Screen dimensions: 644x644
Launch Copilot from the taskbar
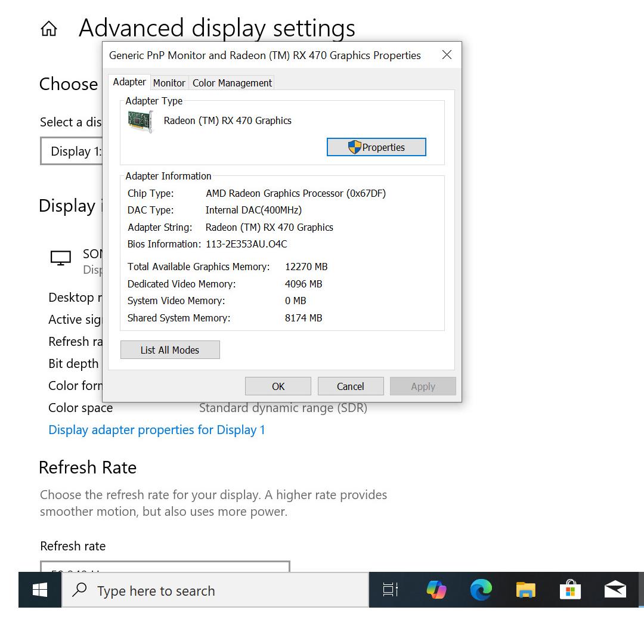[436, 590]
